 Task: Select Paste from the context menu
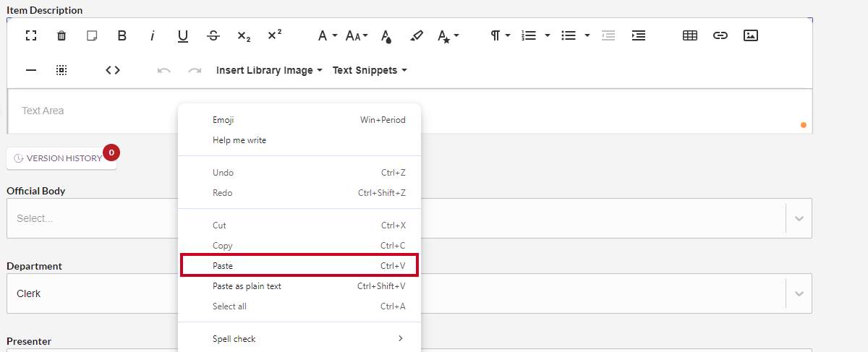[299, 266]
